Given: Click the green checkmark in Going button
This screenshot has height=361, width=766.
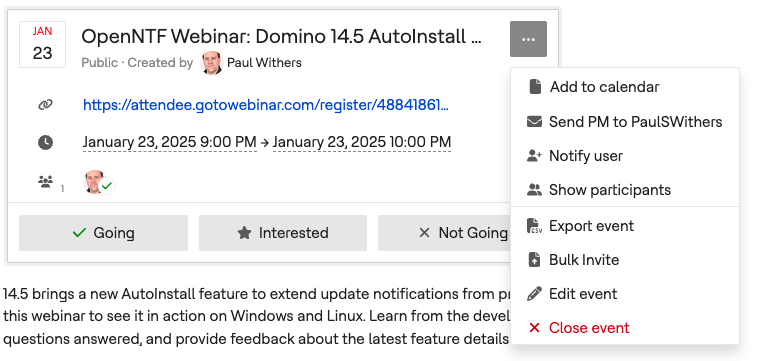Looking at the screenshot, I should [x=79, y=233].
